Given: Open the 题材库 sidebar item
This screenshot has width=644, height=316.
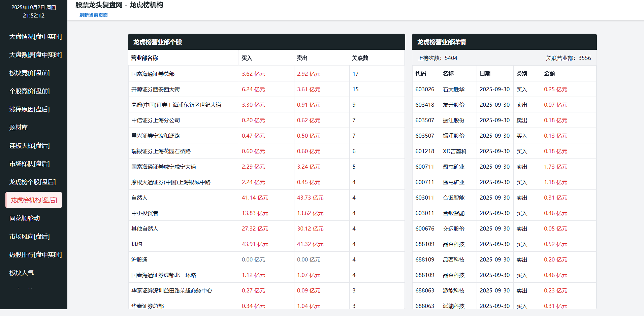Looking at the screenshot, I should coord(19,127).
